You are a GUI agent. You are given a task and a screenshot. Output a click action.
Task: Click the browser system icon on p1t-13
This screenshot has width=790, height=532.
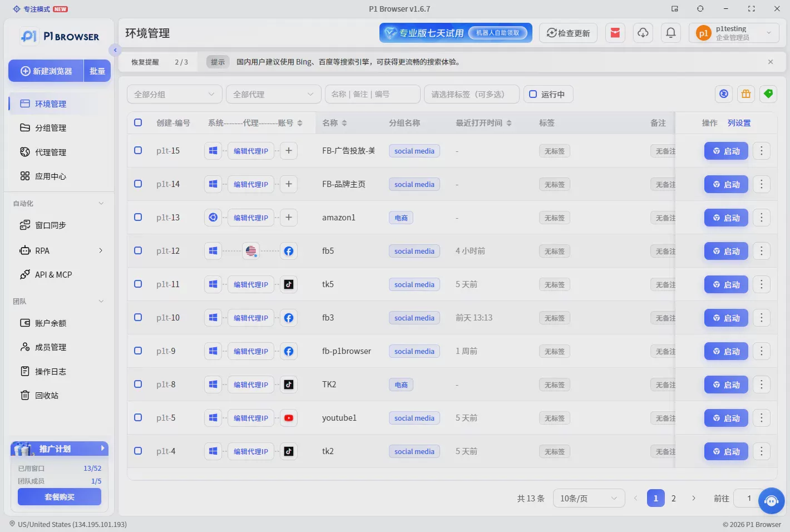(213, 218)
